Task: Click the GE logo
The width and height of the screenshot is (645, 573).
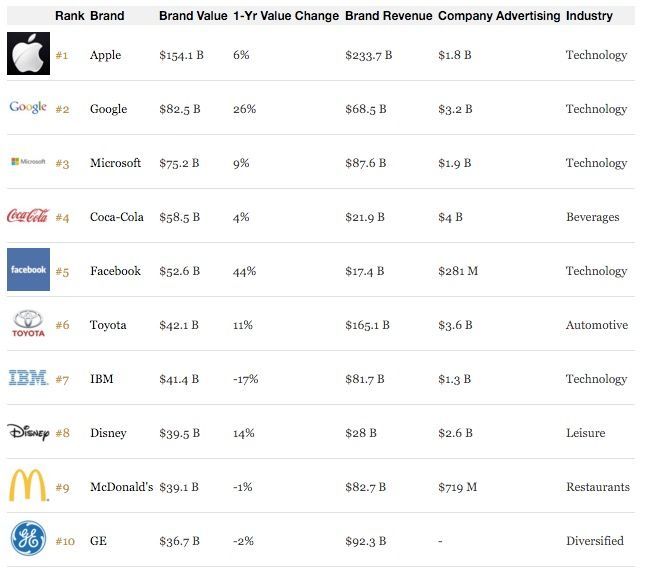Action: pyautogui.click(x=28, y=538)
